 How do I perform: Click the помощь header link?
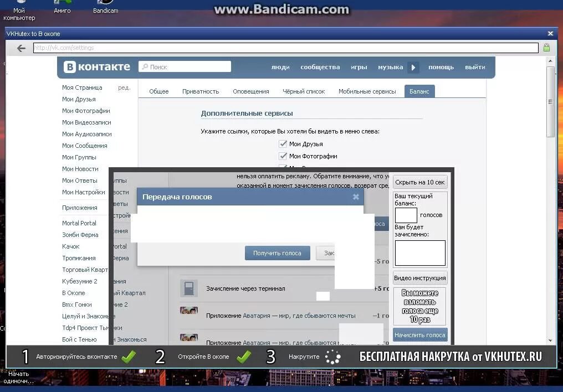[x=441, y=67]
